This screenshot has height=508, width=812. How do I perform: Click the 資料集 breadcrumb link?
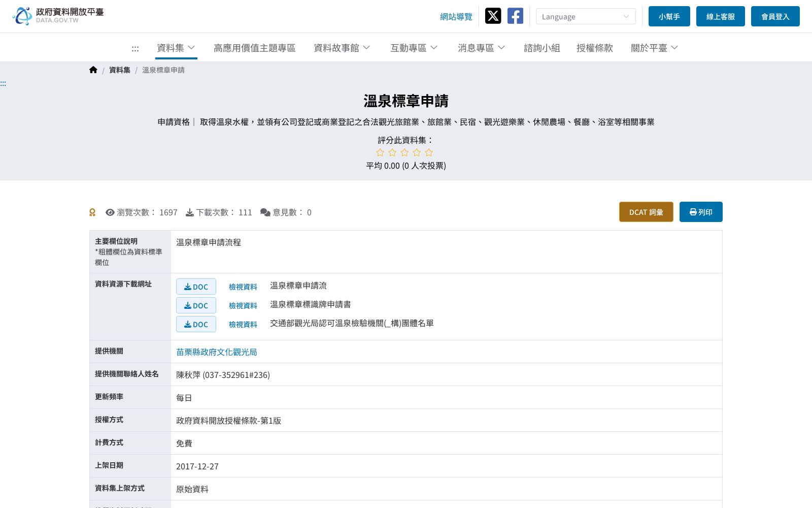click(120, 70)
